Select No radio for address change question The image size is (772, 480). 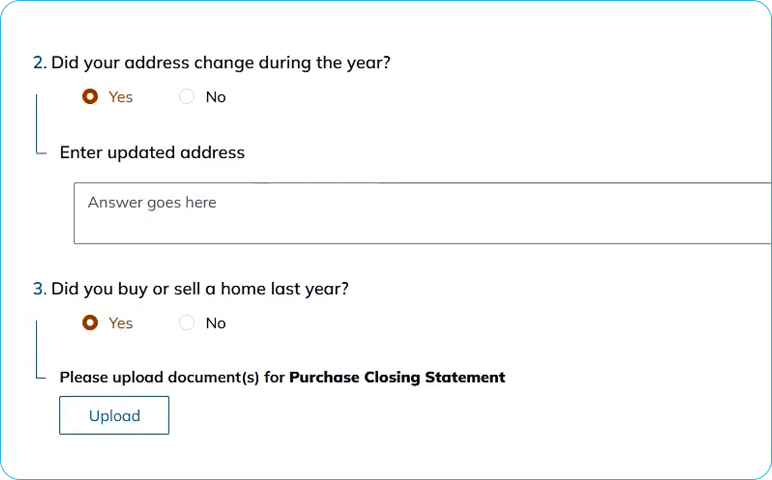tap(186, 97)
